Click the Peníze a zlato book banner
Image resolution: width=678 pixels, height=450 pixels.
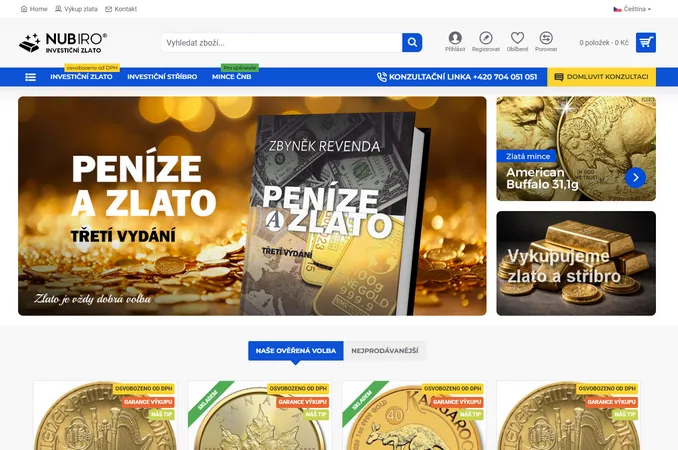pyautogui.click(x=252, y=206)
